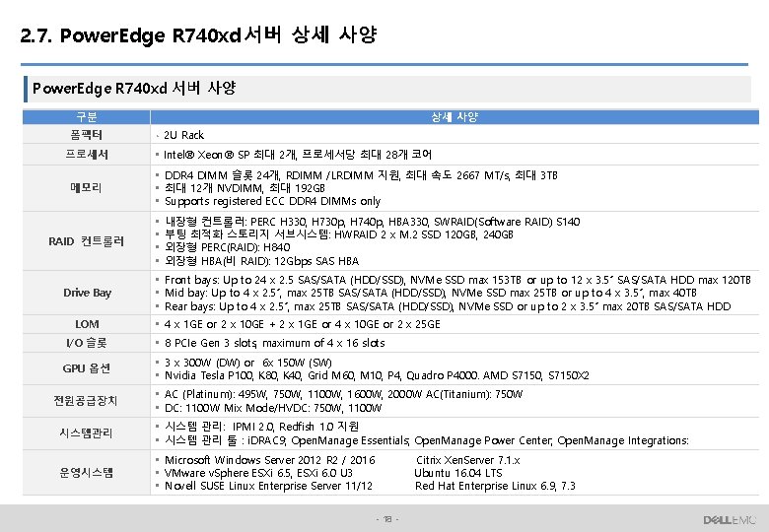Click the '시스템 관리 툴 : iDRAC9' line
Image resolution: width=769 pixels, height=532 pixels.
[427, 440]
